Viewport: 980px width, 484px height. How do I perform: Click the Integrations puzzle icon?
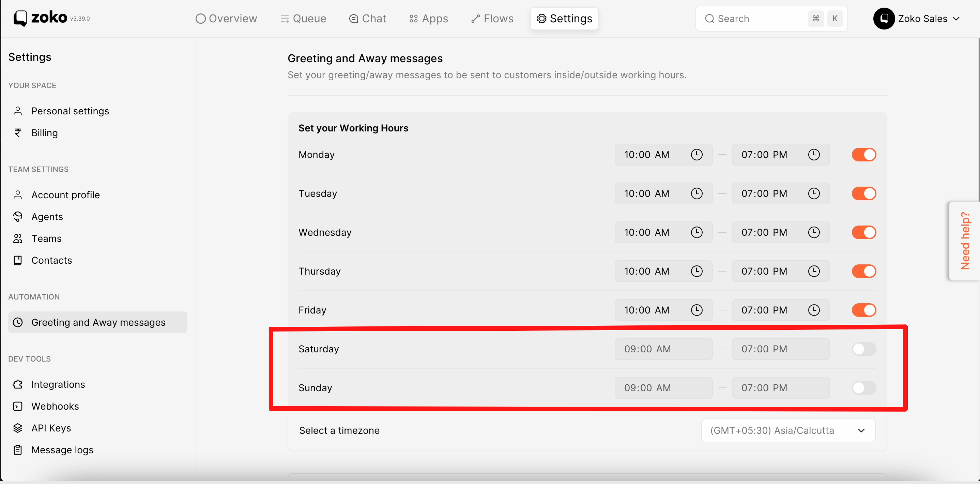17,384
